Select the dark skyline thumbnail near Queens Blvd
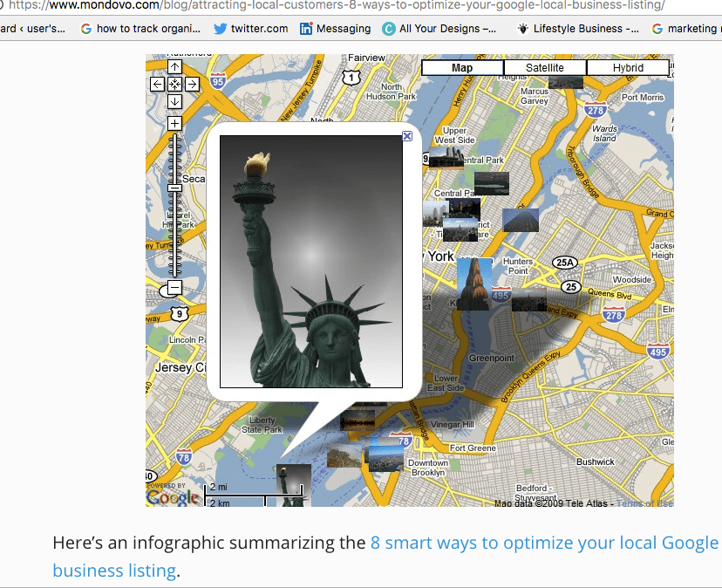 (529, 299)
